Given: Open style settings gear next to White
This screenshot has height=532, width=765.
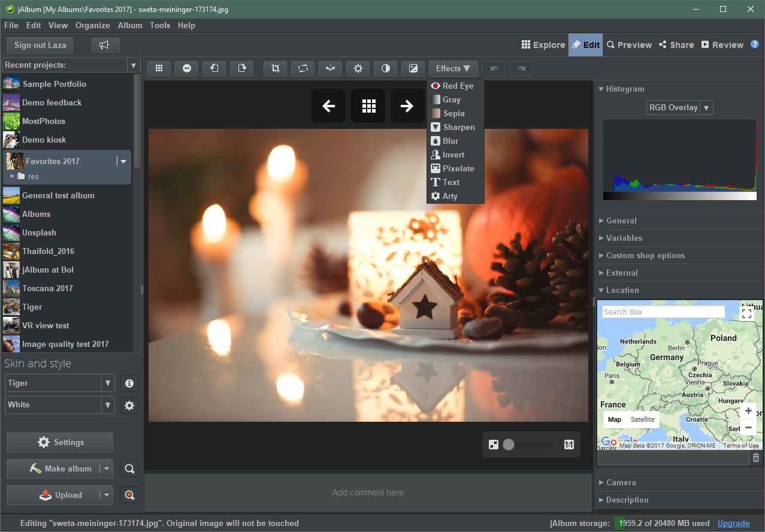Looking at the screenshot, I should 129,406.
